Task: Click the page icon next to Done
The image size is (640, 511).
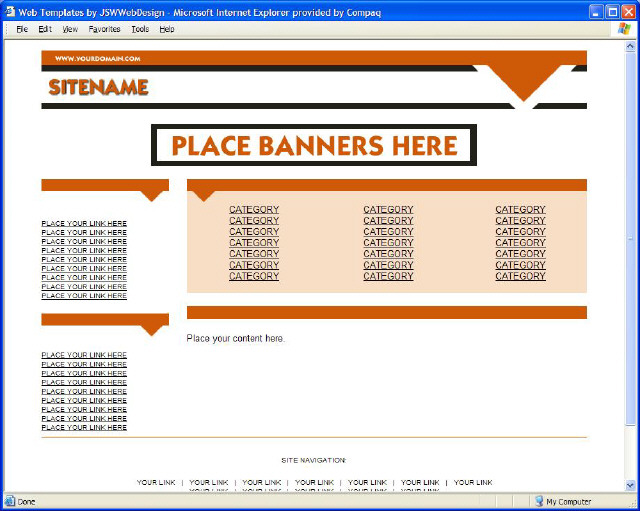Action: click(x=9, y=501)
